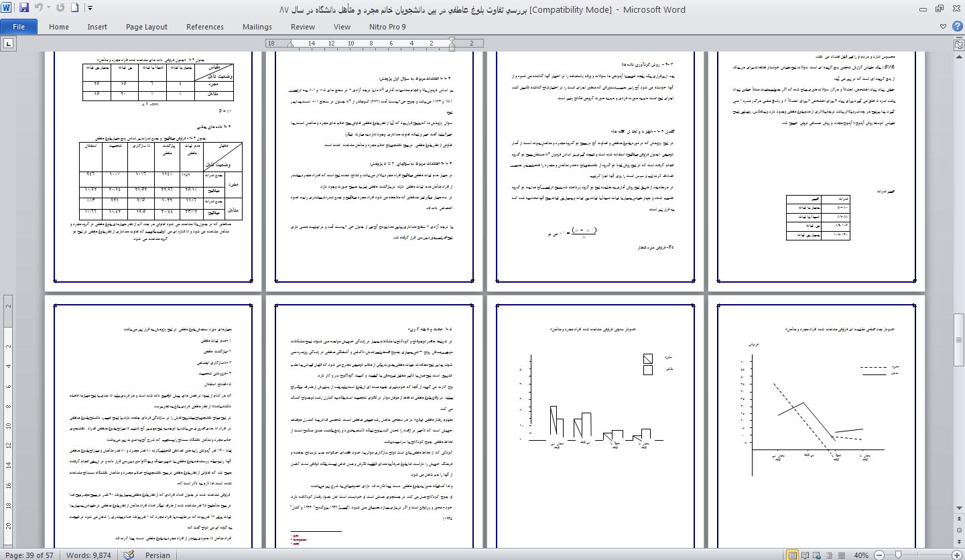The width and height of the screenshot is (965, 560).
Task: Open the Undo history dropdown arrow
Action: [x=48, y=9]
